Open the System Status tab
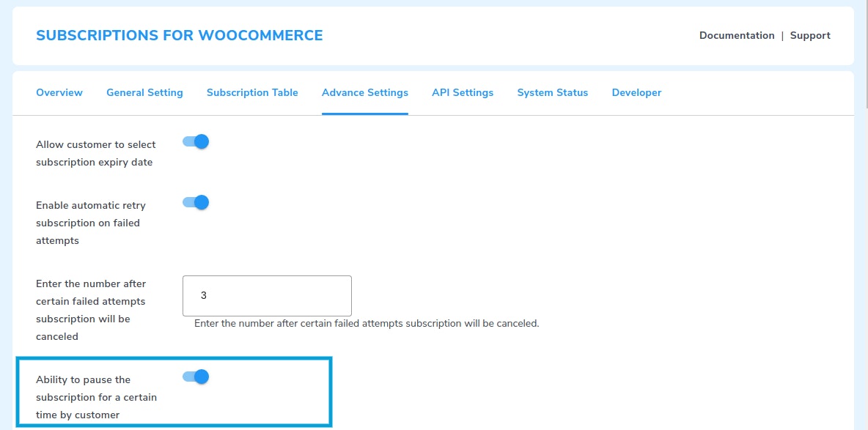Image resolution: width=868 pixels, height=430 pixels. click(553, 92)
